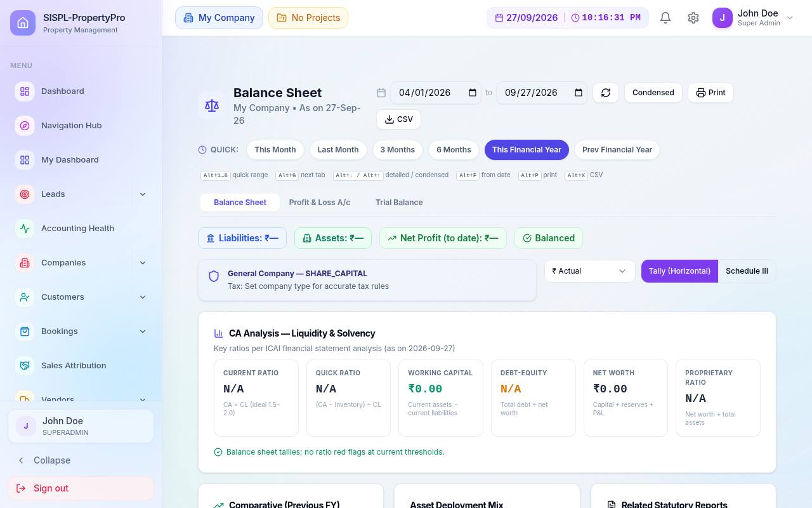
Task: Click the My Dashboard grid icon
Action: click(x=25, y=160)
